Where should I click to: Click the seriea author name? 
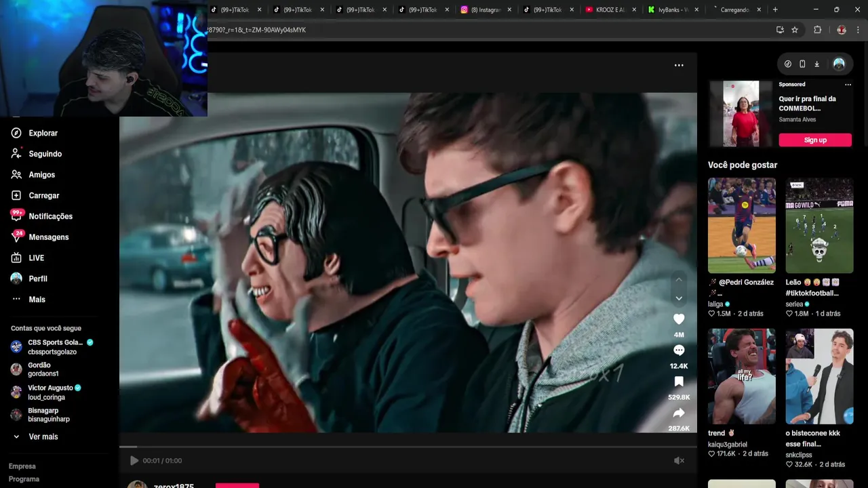click(794, 304)
